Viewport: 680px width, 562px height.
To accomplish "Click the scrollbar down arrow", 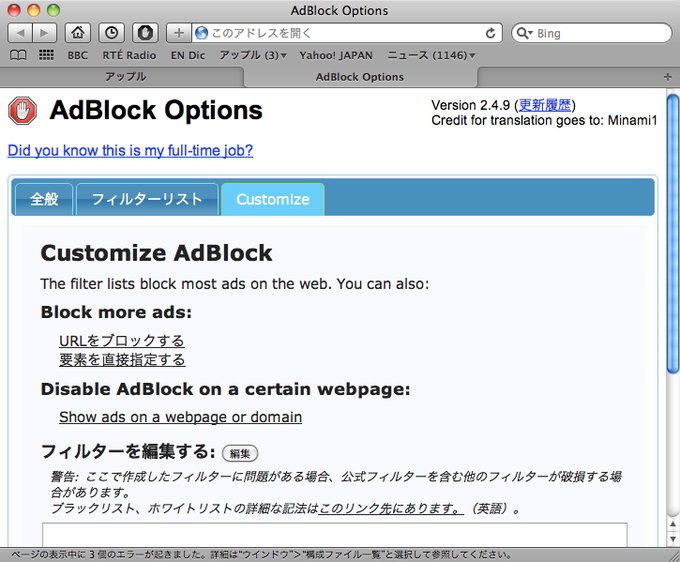I will pos(673,539).
